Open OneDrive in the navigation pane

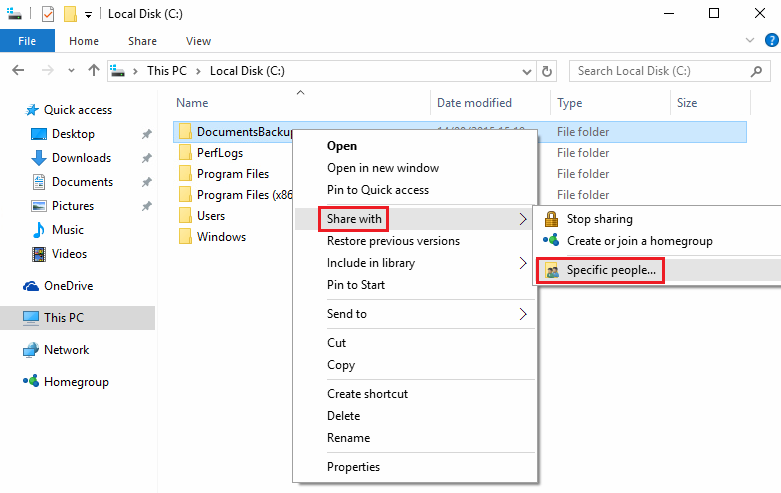67,286
